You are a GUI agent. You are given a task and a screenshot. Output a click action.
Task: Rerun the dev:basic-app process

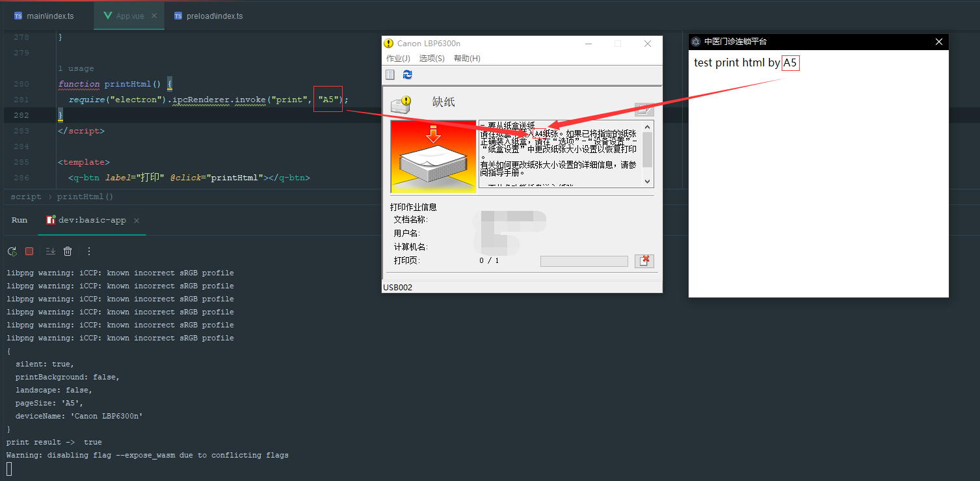coord(11,251)
